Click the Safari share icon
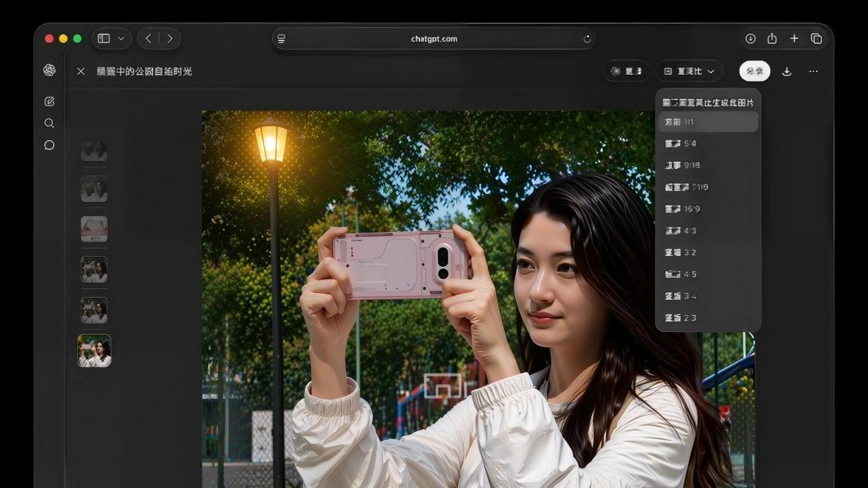This screenshot has width=868, height=488. tap(772, 38)
